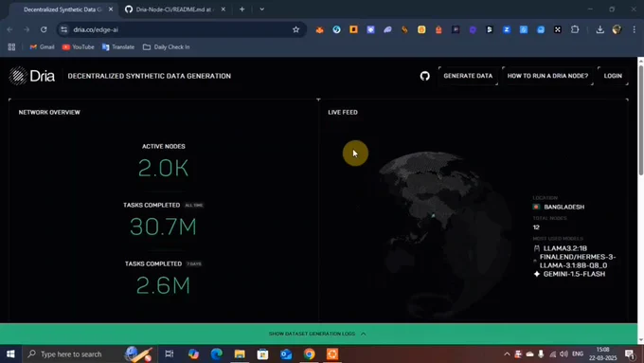
Task: Open the tab search dropdown arrow
Action: click(x=262, y=9)
